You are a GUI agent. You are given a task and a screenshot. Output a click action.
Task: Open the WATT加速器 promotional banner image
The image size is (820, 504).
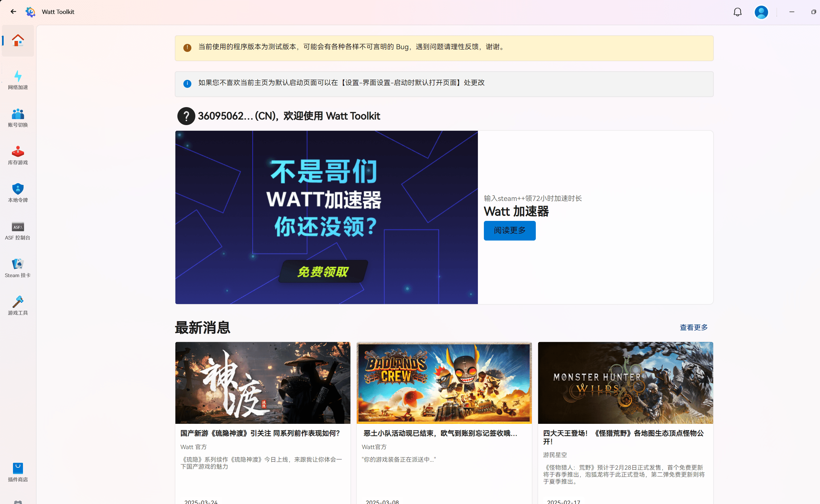326,217
